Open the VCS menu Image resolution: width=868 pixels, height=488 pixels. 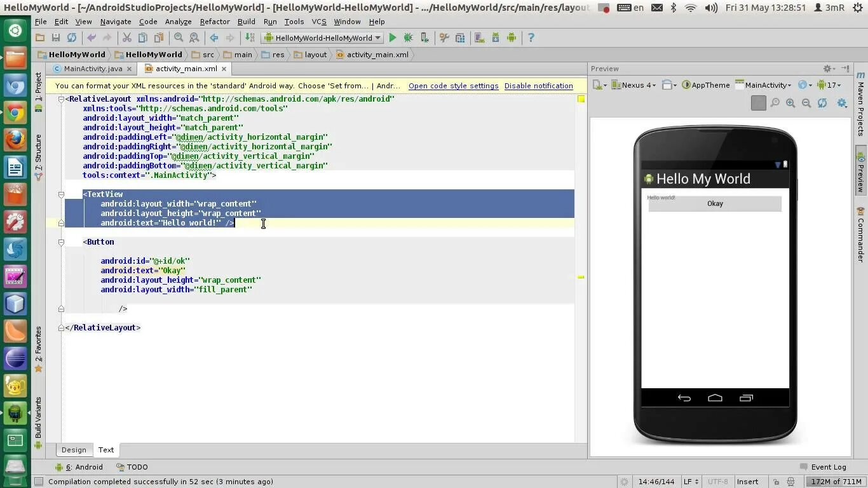319,22
